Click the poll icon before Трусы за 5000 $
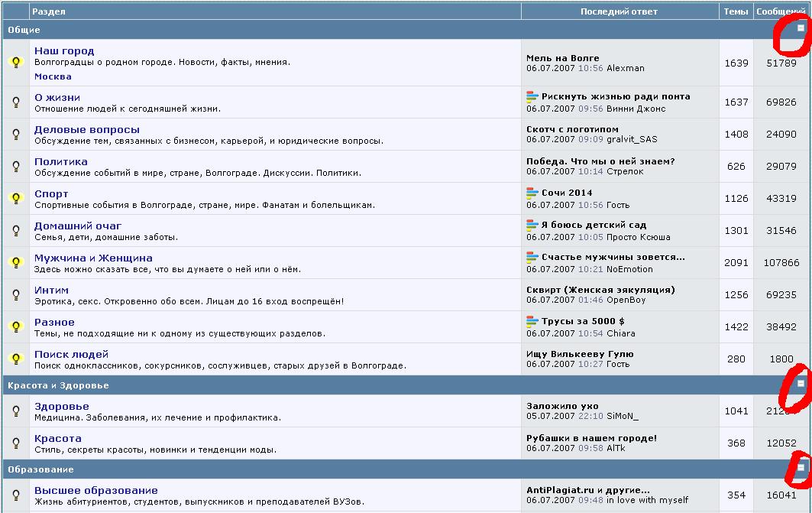The height and width of the screenshot is (513, 812). [x=532, y=321]
